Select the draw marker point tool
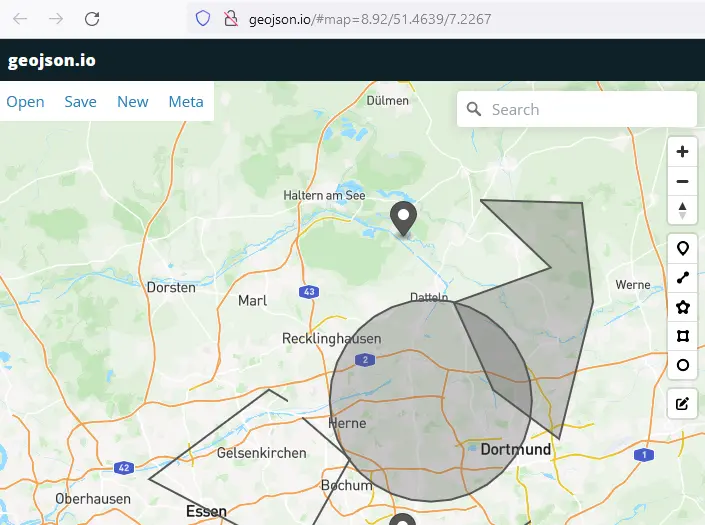Viewport: 705px width, 525px height. (x=682, y=249)
